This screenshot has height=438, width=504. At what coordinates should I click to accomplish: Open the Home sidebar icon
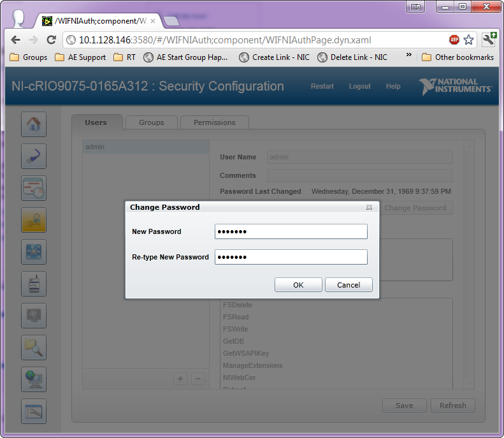click(34, 124)
